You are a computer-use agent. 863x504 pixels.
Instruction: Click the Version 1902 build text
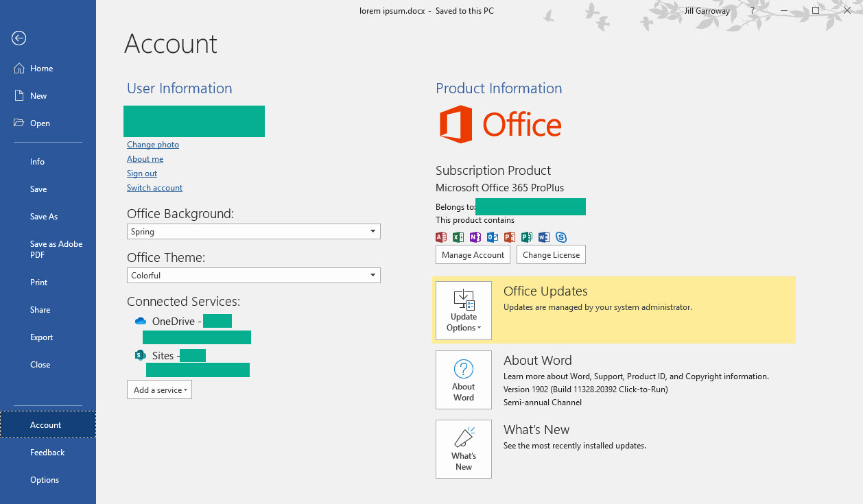[586, 389]
